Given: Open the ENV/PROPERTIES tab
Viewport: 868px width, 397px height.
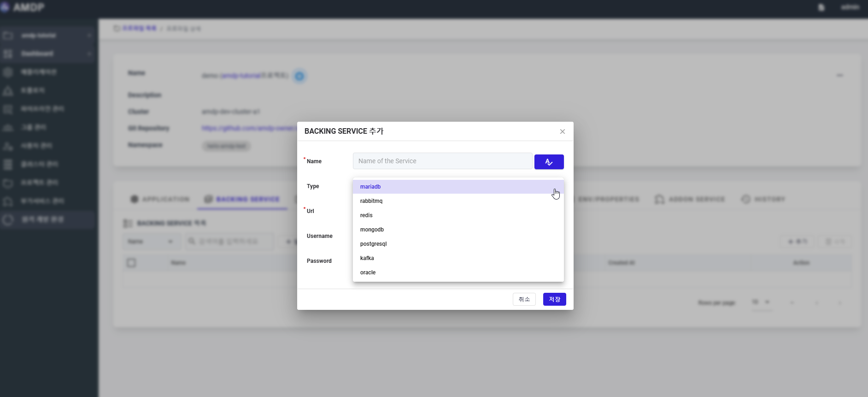Looking at the screenshot, I should tap(608, 199).
